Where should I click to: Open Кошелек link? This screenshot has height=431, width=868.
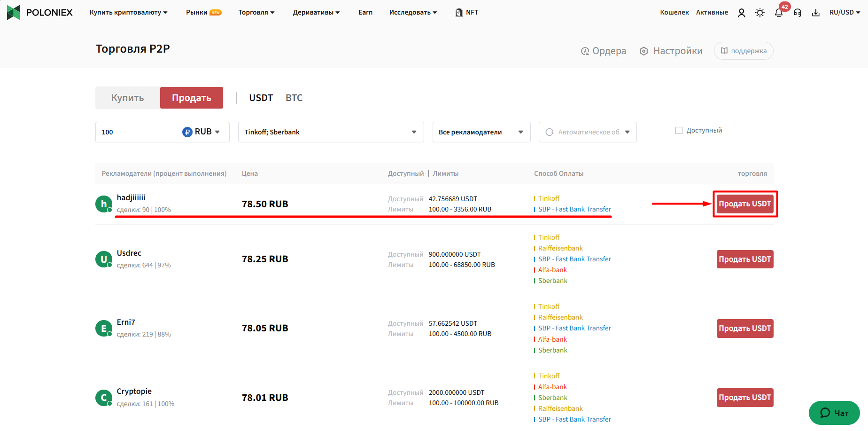tap(674, 12)
